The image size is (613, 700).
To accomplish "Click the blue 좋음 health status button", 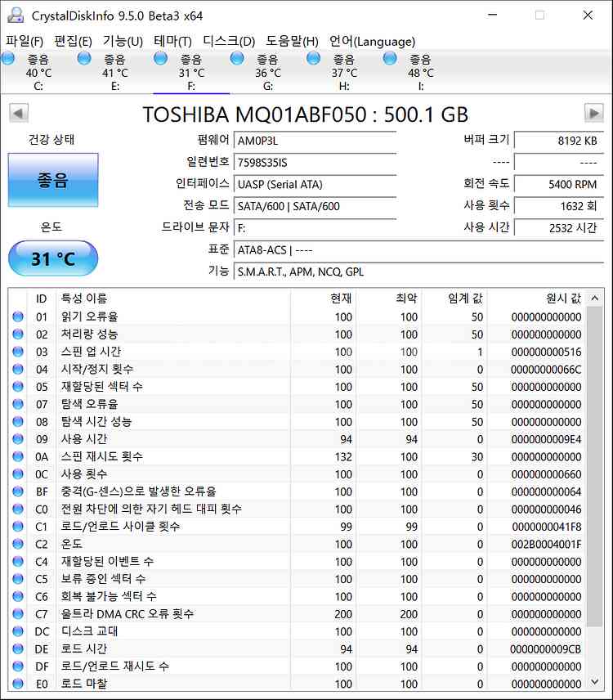I will coord(53,180).
